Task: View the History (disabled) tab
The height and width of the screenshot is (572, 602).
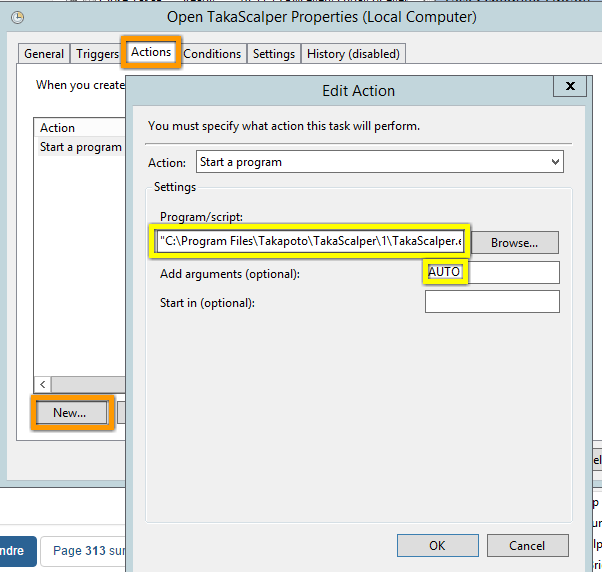Action: 353,54
